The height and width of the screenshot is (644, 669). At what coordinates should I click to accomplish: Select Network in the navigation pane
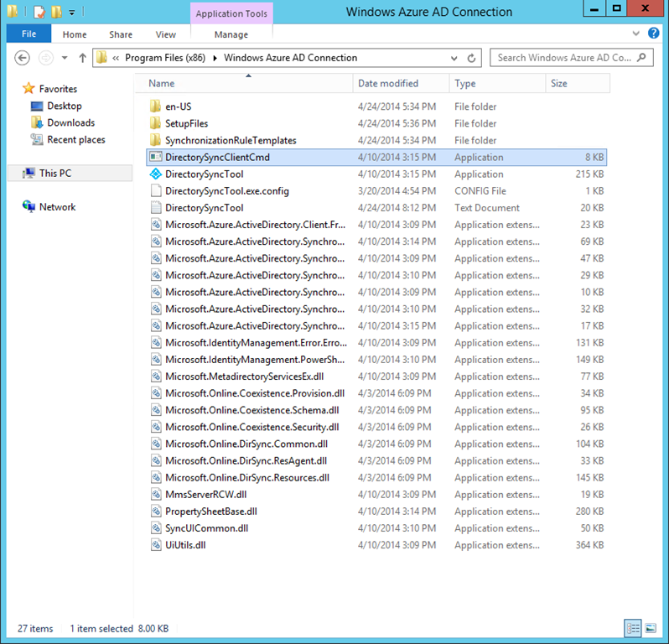(57, 207)
